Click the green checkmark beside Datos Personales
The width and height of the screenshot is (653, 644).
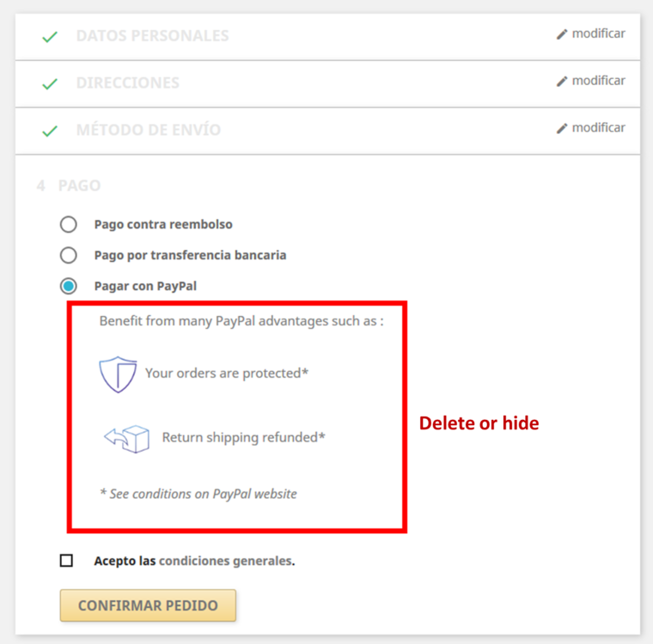[50, 37]
